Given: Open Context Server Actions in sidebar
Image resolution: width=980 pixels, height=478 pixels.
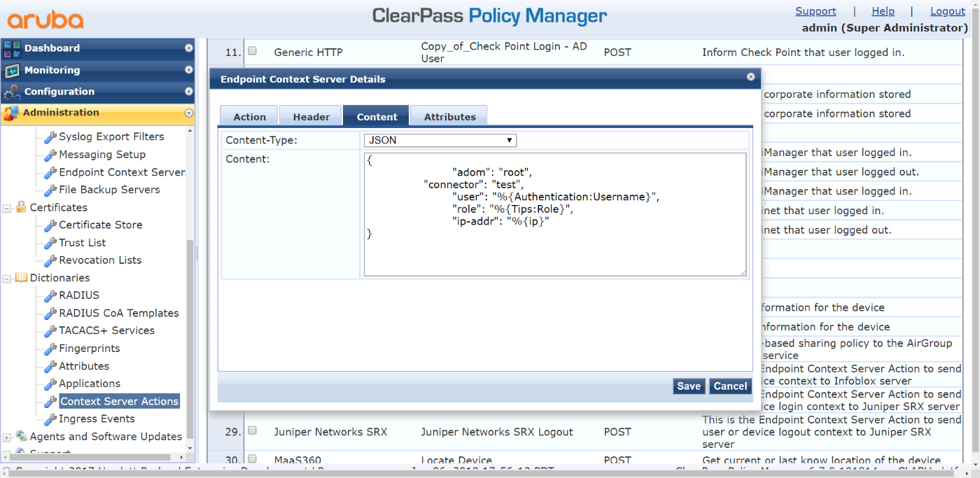Looking at the screenshot, I should [x=119, y=402].
